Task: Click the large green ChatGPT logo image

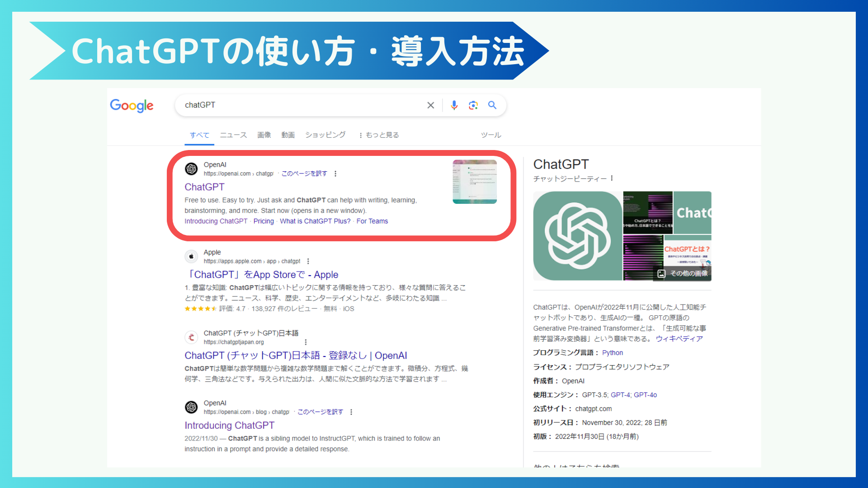Action: coord(577,236)
